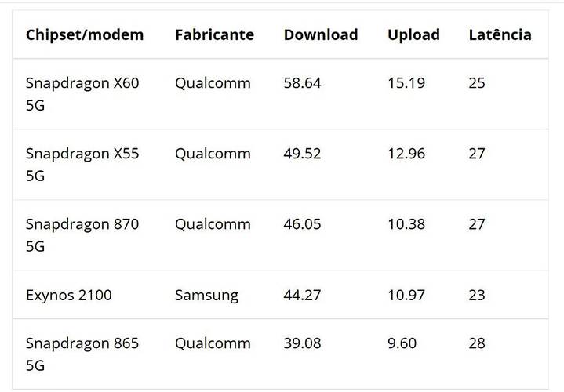Click the Latência column header

coord(500,34)
